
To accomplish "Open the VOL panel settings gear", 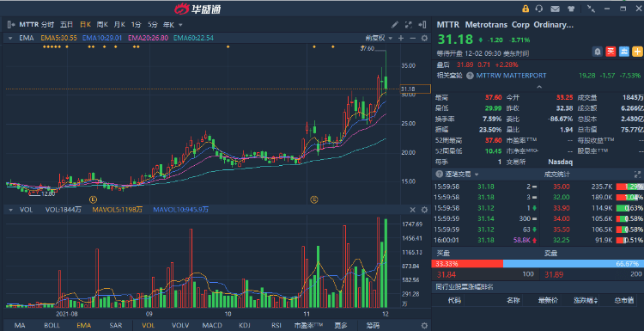I will click(x=424, y=210).
